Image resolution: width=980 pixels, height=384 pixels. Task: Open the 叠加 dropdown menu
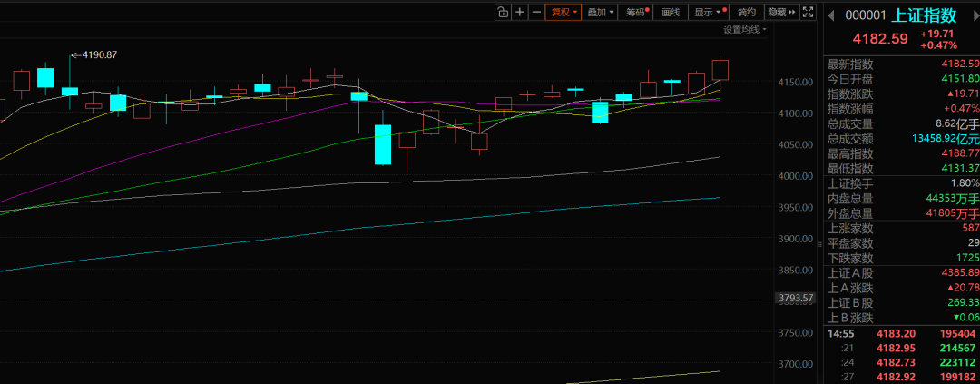[600, 12]
